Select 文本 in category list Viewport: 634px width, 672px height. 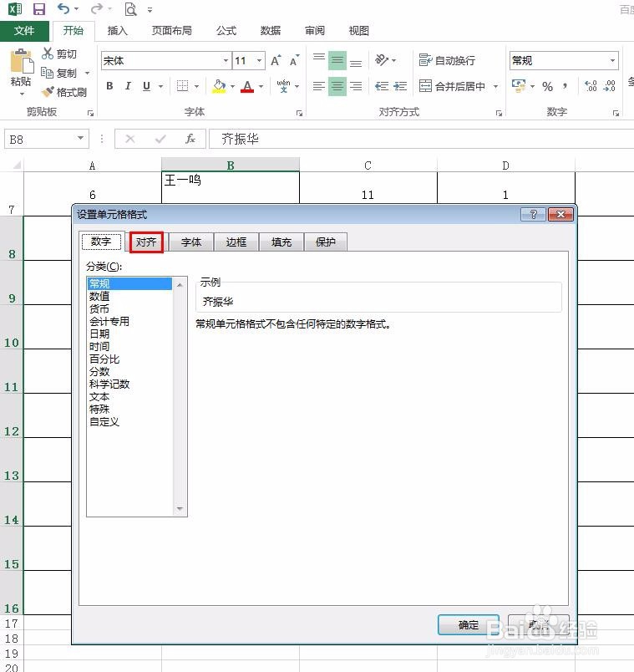pos(99,396)
